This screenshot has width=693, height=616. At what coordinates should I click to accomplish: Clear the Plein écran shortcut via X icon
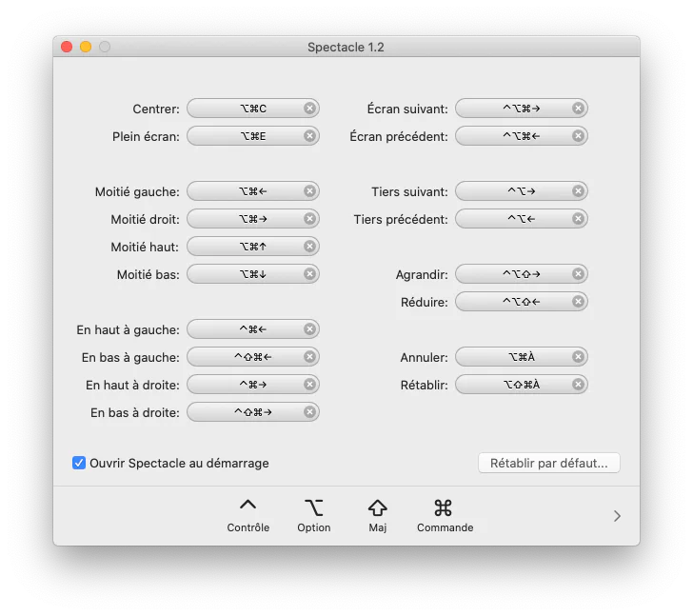(x=309, y=136)
